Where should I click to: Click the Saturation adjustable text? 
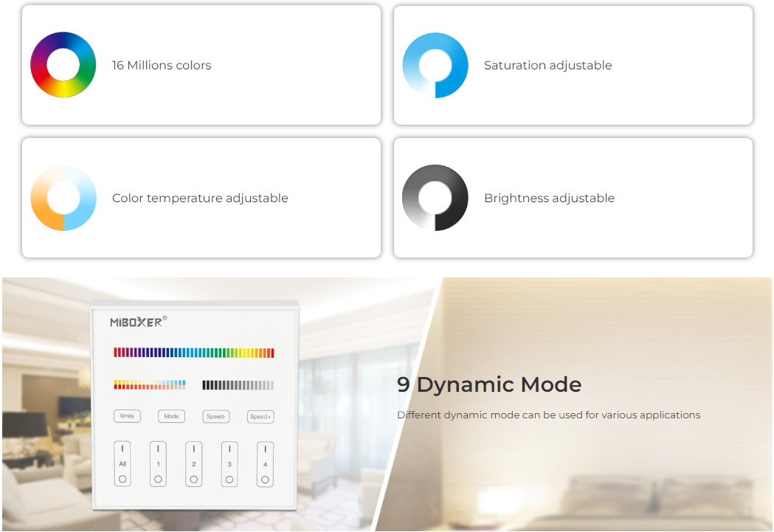click(x=547, y=66)
